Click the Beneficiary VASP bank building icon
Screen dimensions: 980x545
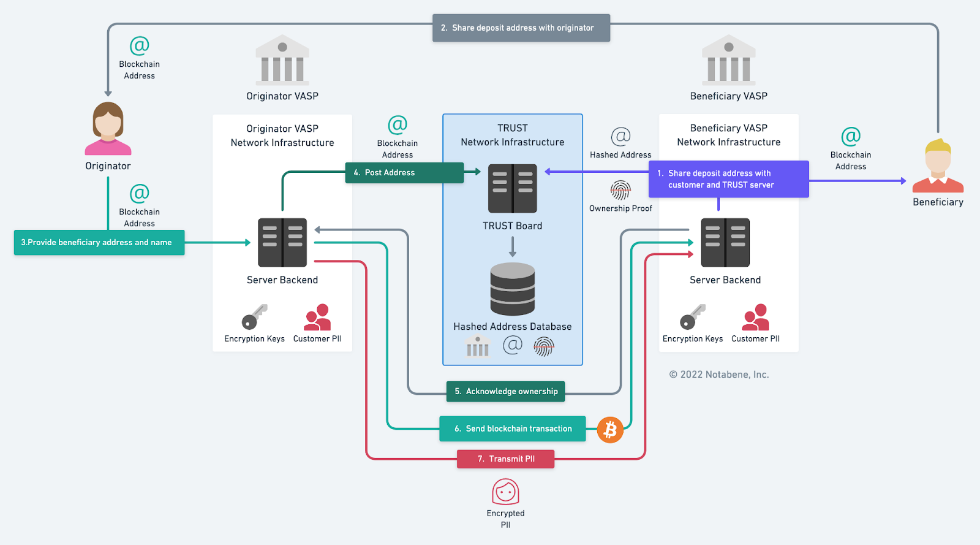coord(728,59)
